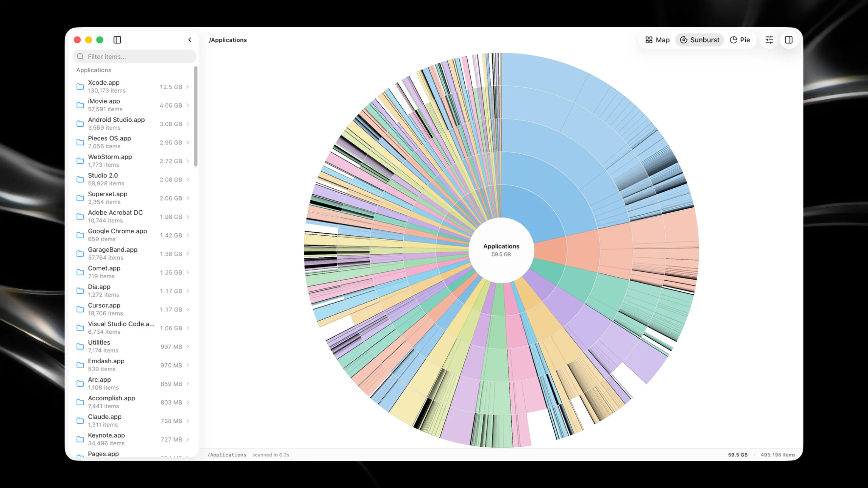Click the Accomplish.app folder icon

[x=80, y=402]
